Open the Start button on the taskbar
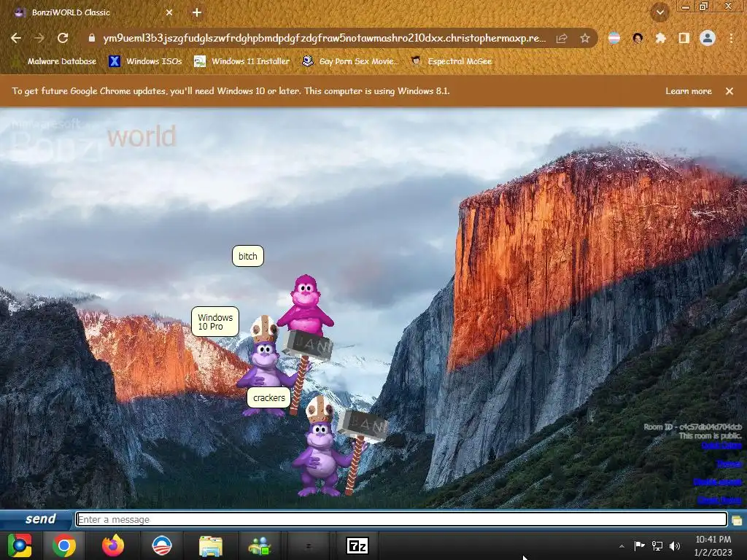This screenshot has height=560, width=747. click(x=19, y=545)
